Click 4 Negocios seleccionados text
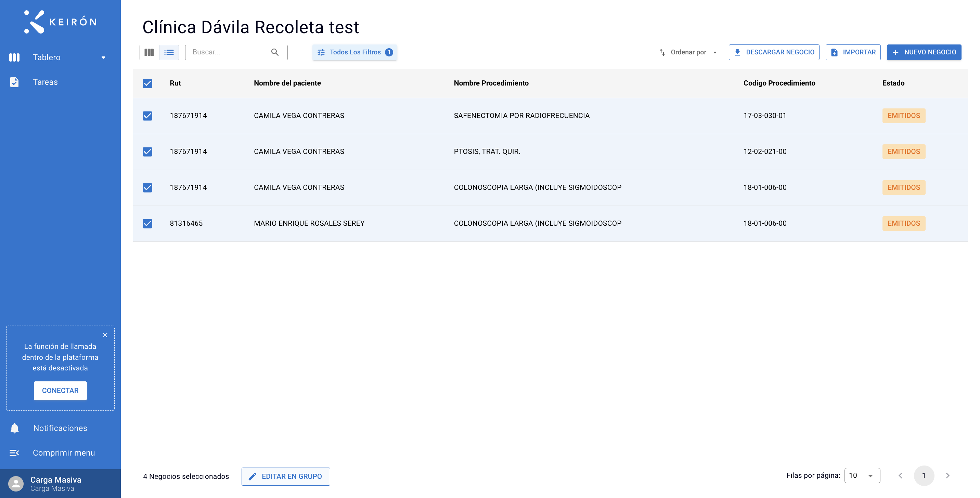Image resolution: width=980 pixels, height=498 pixels. pos(186,476)
